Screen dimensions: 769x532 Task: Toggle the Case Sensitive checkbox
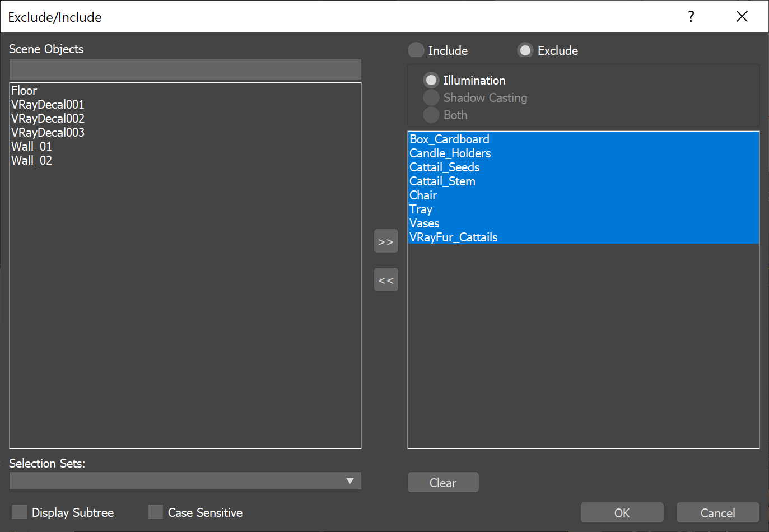(x=156, y=512)
